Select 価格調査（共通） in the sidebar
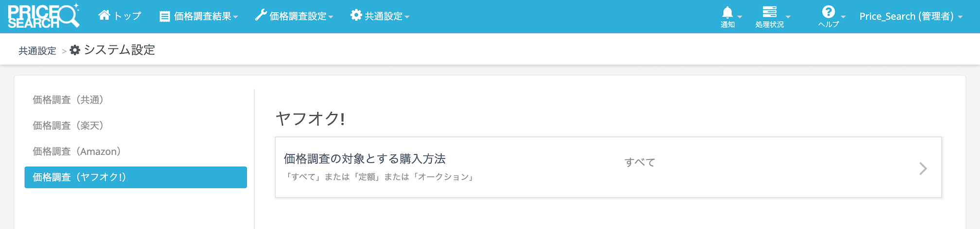 pos(68,100)
